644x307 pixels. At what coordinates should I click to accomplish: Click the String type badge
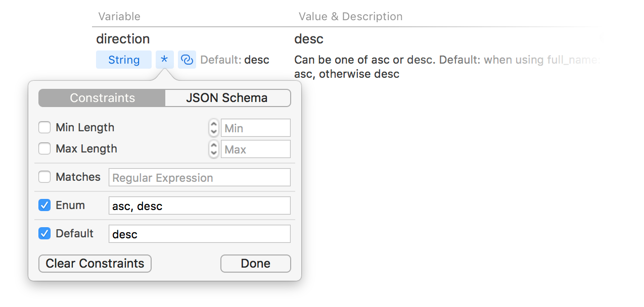(x=123, y=60)
